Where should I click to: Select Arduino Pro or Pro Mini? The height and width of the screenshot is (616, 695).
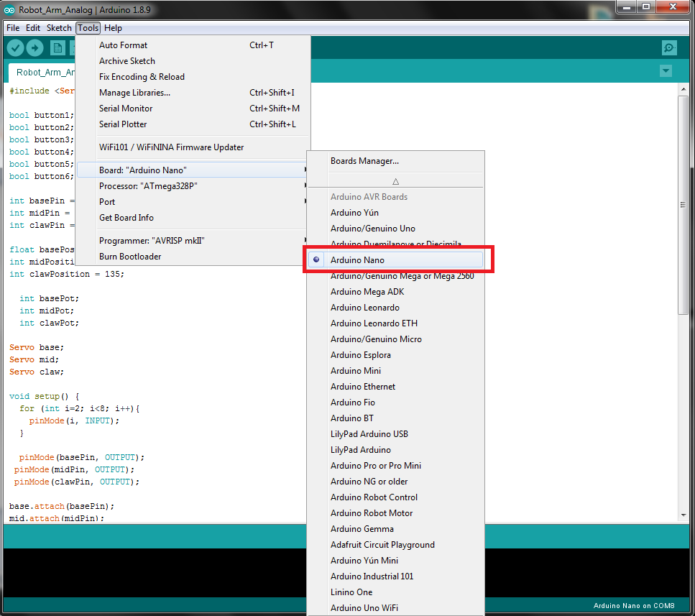coord(395,466)
